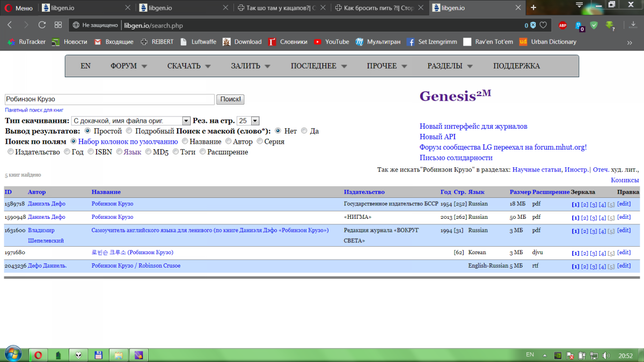Open the НИГМА edition Робинзон Крузо title

coord(112,217)
